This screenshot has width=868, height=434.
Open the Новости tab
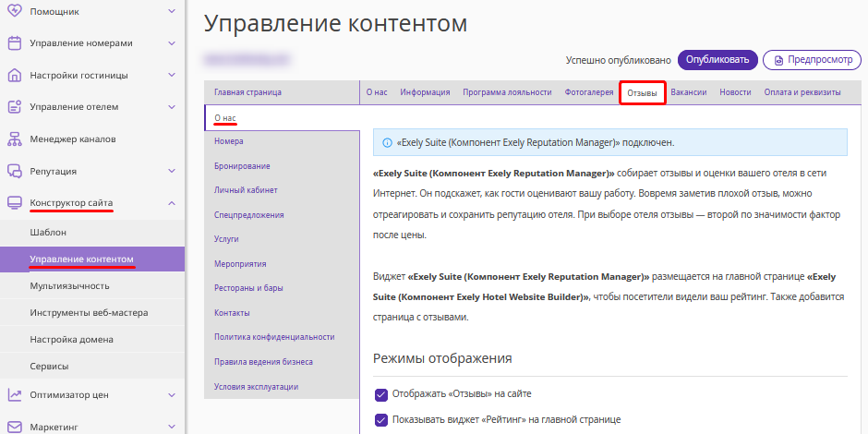[735, 92]
